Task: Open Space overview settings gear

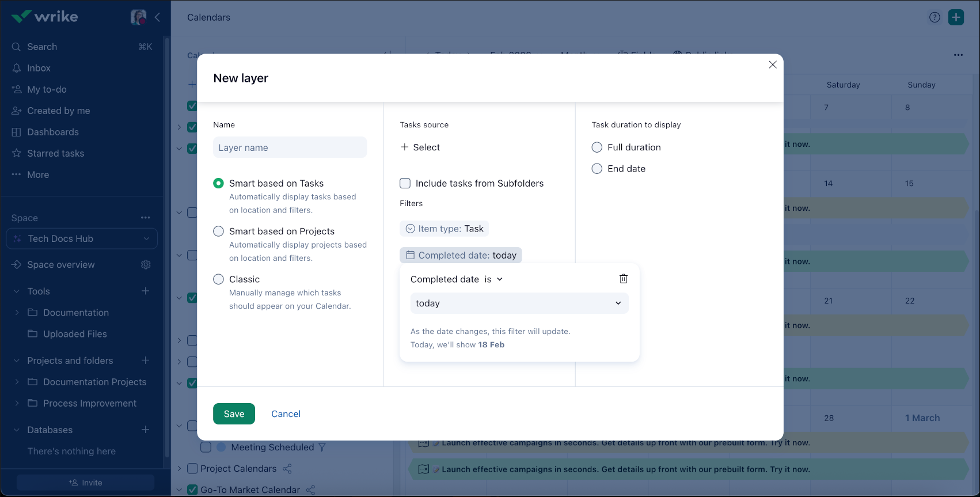Action: (146, 264)
